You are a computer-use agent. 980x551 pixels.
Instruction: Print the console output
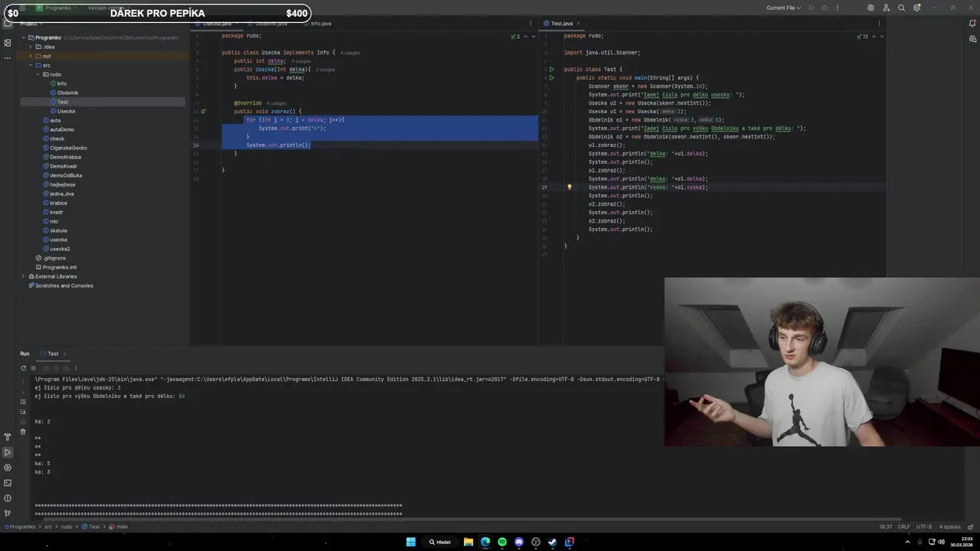[x=23, y=422]
